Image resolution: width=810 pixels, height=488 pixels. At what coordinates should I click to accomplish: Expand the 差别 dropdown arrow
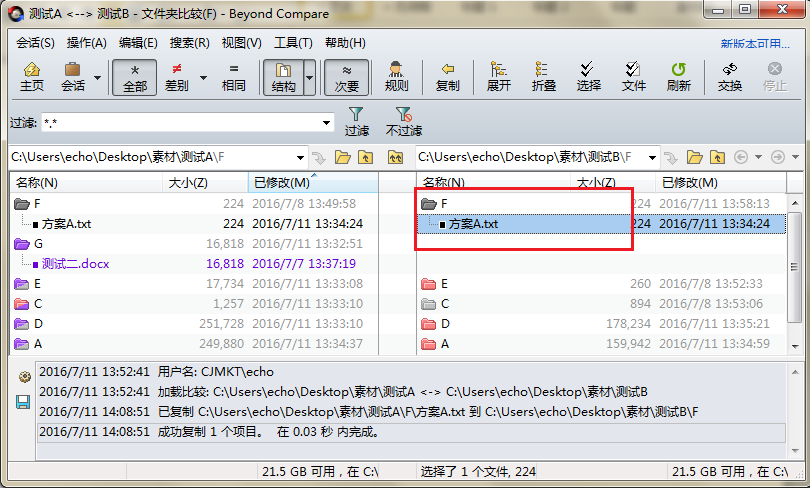coord(204,78)
